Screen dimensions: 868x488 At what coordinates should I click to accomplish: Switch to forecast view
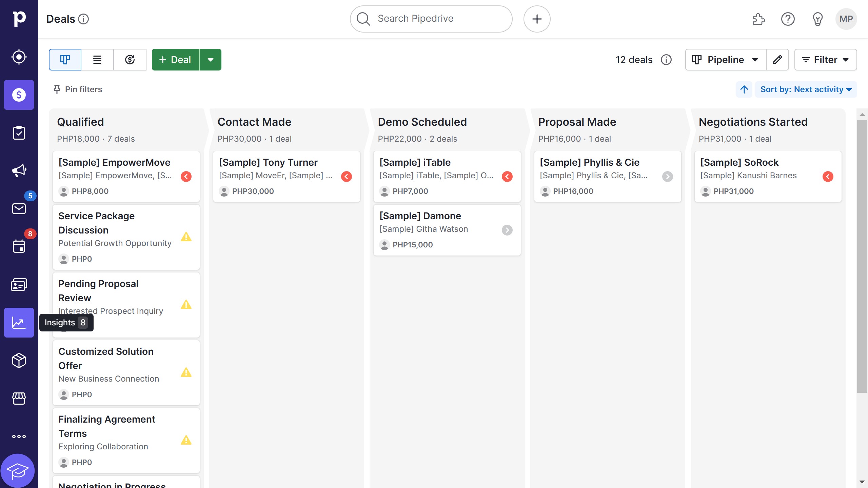coord(130,60)
